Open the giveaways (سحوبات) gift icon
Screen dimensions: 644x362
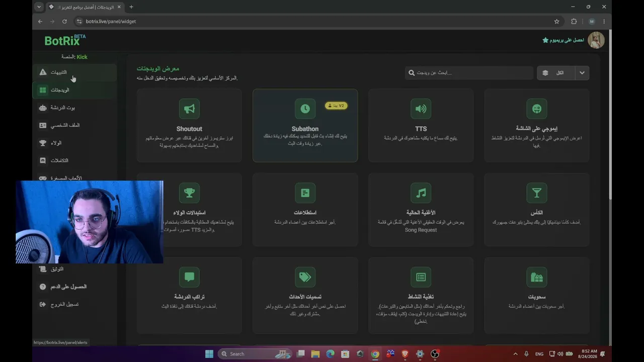(537, 277)
